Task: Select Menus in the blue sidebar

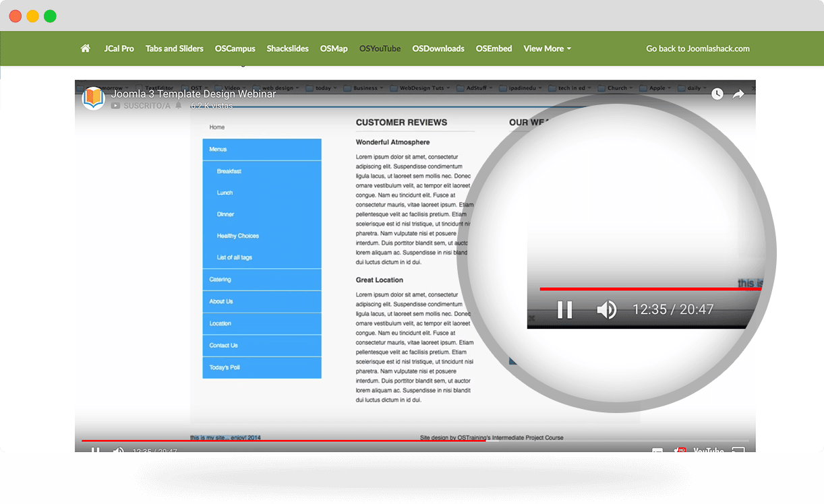Action: click(x=262, y=150)
